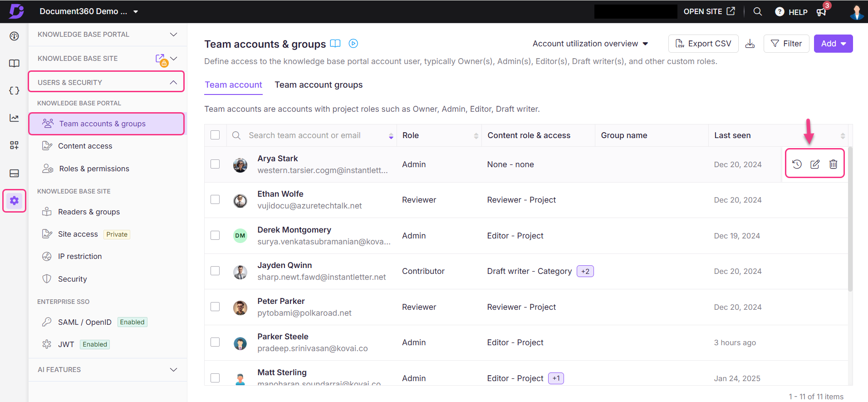The image size is (868, 402).
Task: Check the box for Jayden Qwinn
Action: [215, 271]
